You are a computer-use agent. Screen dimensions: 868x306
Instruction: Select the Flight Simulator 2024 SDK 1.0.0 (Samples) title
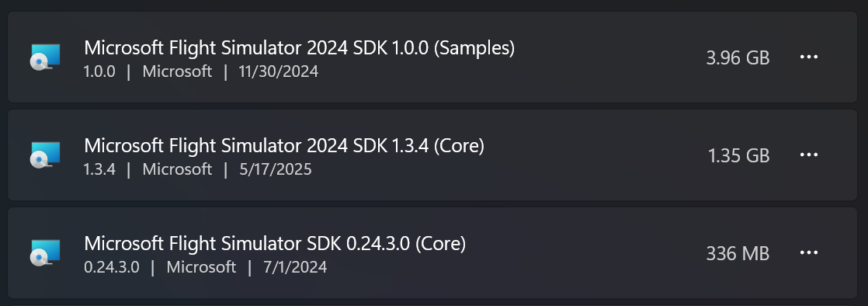pos(299,48)
